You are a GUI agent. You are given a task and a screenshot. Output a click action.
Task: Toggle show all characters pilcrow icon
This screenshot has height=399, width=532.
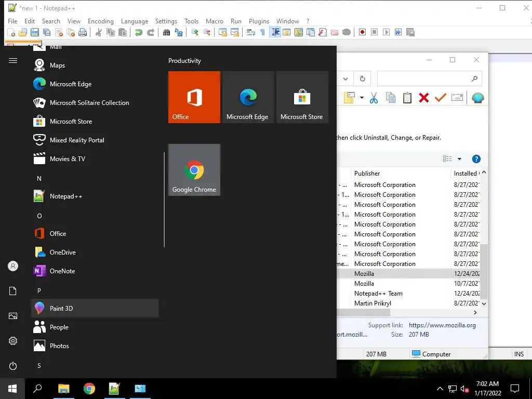[262, 32]
